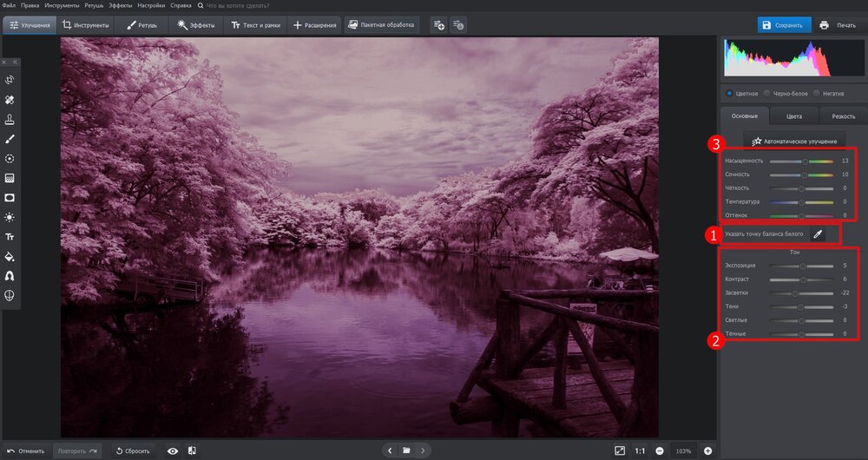Image resolution: width=868 pixels, height=460 pixels.
Task: Click the Сохранить button
Action: tap(784, 25)
